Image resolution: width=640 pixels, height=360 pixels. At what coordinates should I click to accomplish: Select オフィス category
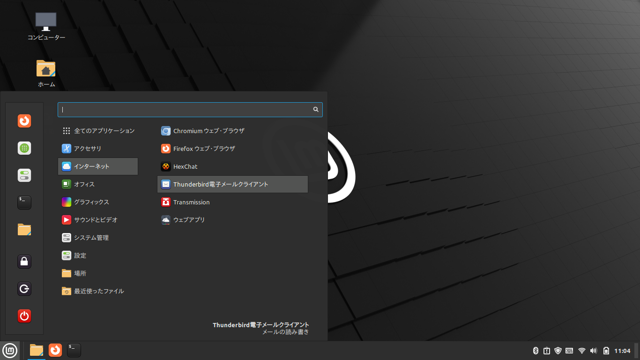click(x=98, y=184)
